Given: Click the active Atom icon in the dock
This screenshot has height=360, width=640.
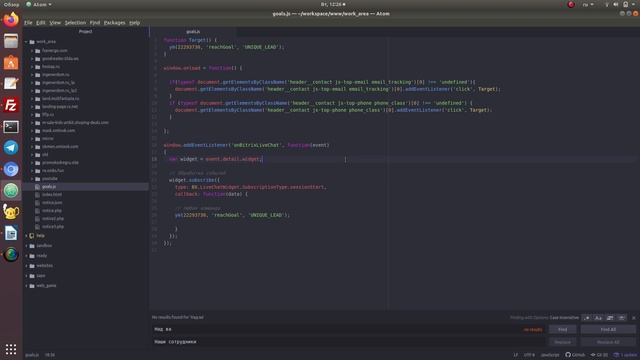Looking at the screenshot, I should click(11, 191).
